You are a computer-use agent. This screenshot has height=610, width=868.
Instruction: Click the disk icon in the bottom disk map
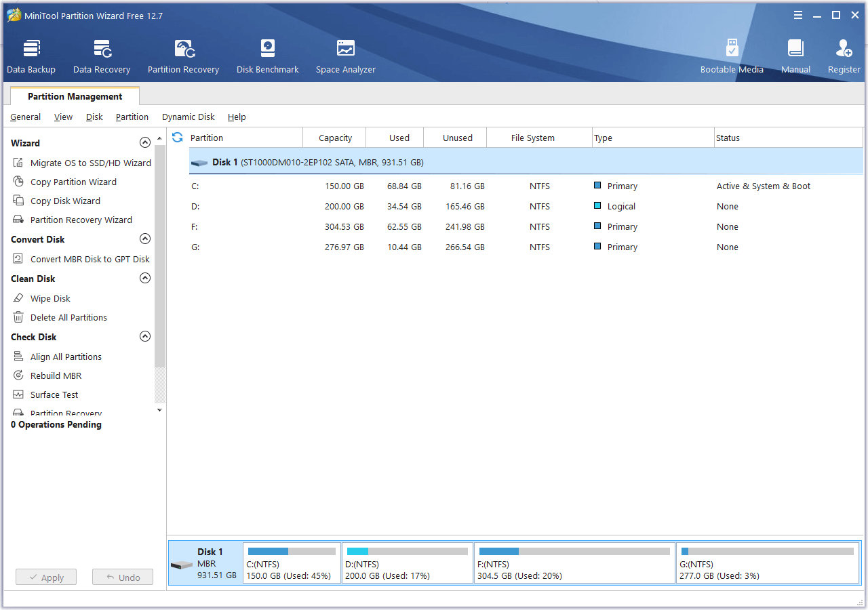182,565
